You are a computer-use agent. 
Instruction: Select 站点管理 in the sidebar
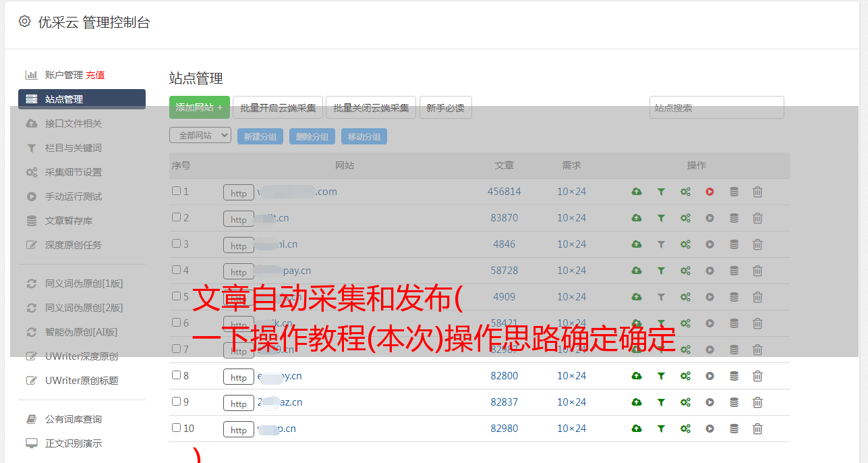click(x=82, y=99)
